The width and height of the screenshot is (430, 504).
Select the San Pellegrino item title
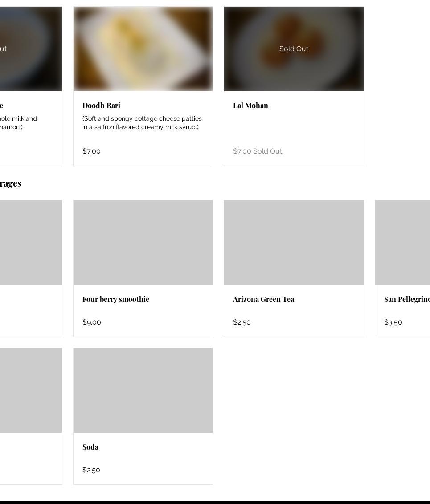pos(407,299)
